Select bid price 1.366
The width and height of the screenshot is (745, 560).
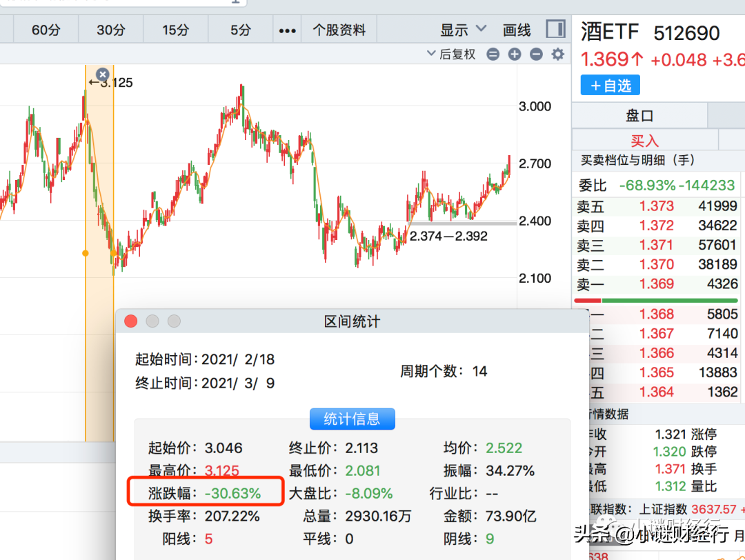[x=657, y=353]
